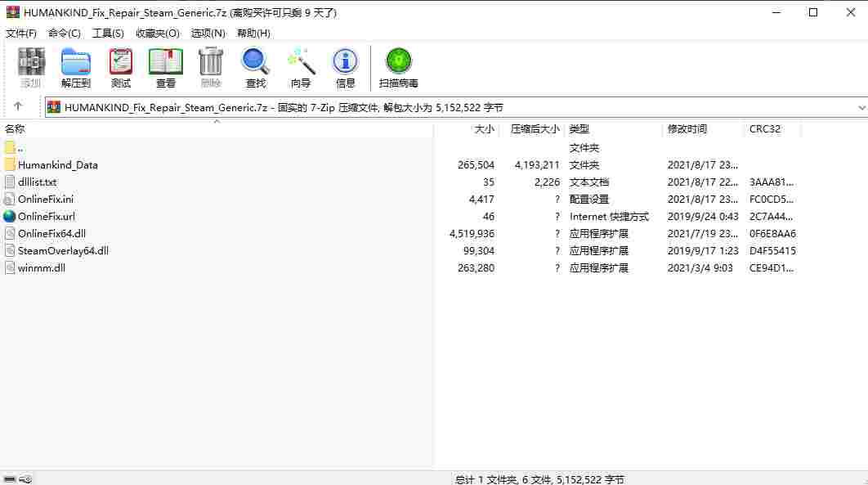
Task: Click the 文本文档 type cell
Action: 589,182
